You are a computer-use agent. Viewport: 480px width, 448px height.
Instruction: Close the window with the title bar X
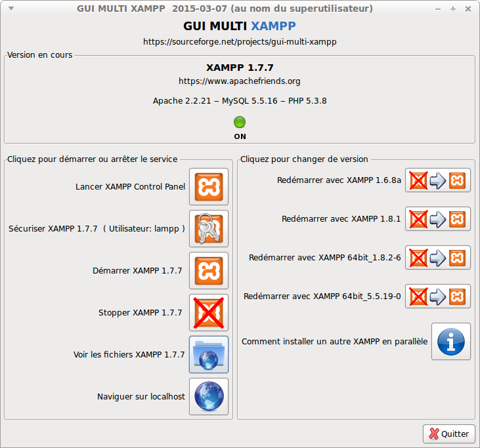[468, 9]
